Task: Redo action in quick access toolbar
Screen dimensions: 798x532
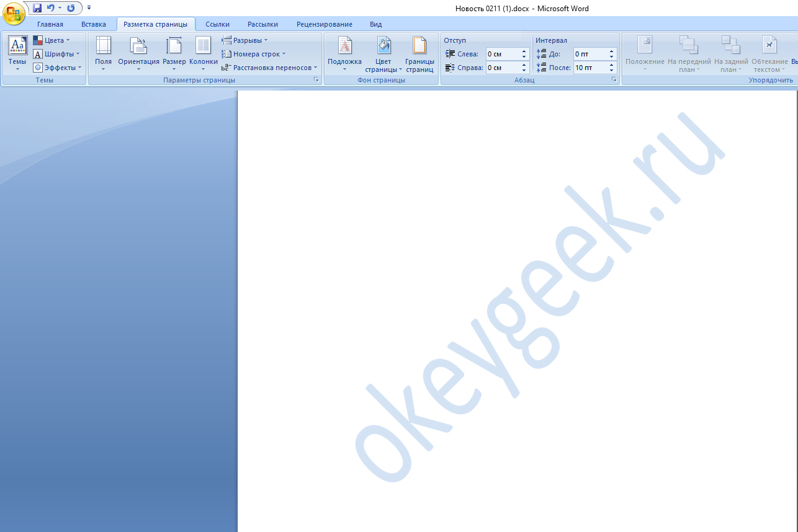Action: [71, 8]
